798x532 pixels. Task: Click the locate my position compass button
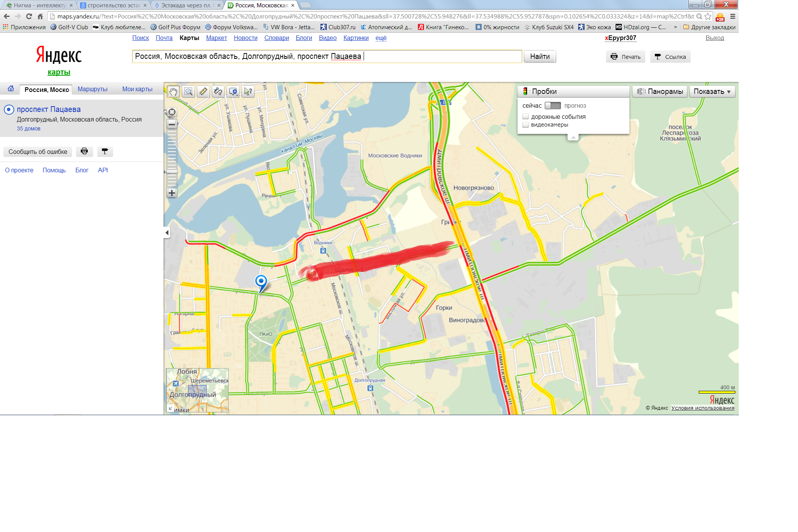click(x=172, y=112)
